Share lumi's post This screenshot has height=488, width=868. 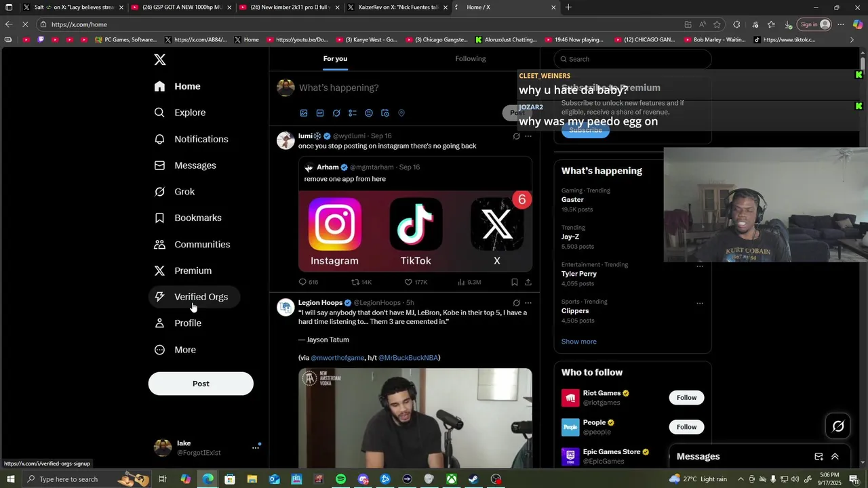click(528, 282)
